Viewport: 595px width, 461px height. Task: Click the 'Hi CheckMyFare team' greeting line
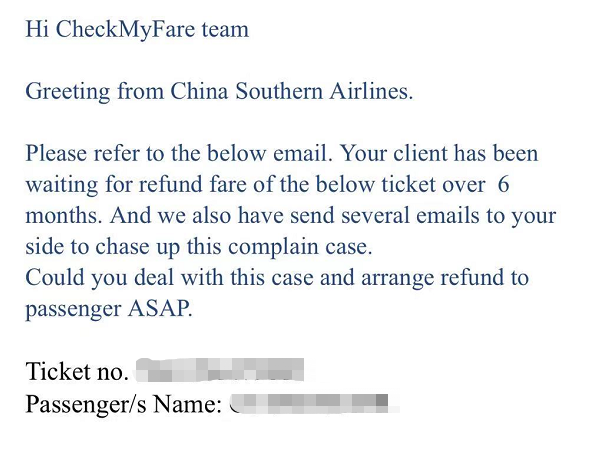(x=137, y=29)
